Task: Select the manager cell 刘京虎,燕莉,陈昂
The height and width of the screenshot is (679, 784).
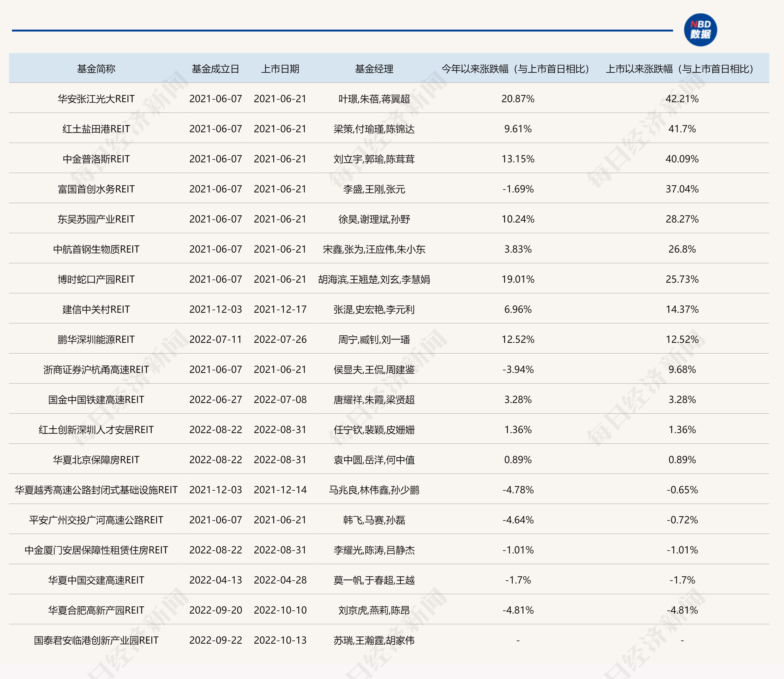Action: [374, 610]
